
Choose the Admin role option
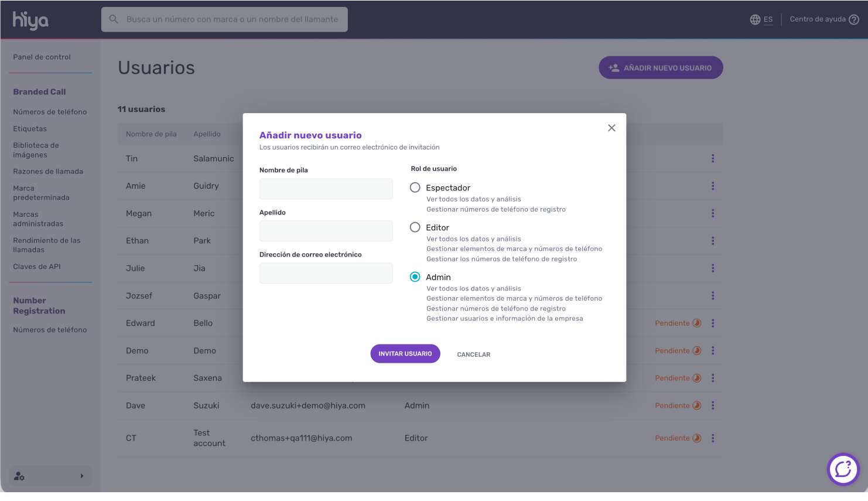(x=415, y=277)
